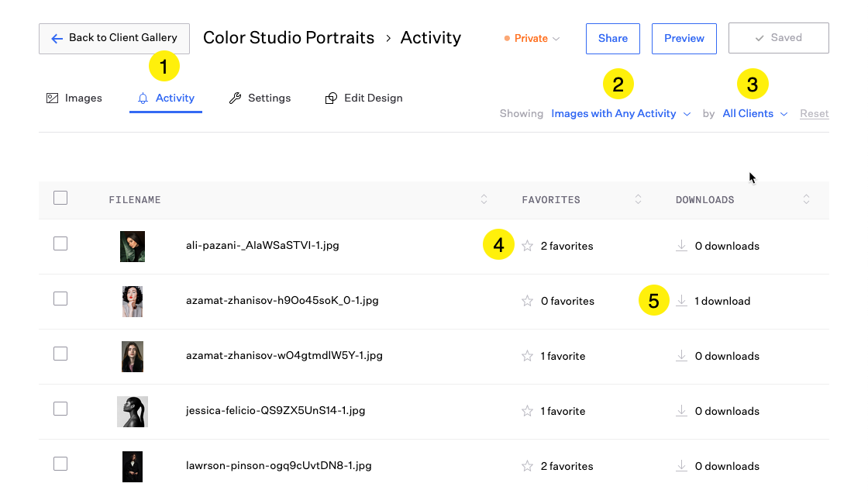Click download icon on lawrson-pinson row
Screen dimensions: 868x504
click(x=681, y=466)
